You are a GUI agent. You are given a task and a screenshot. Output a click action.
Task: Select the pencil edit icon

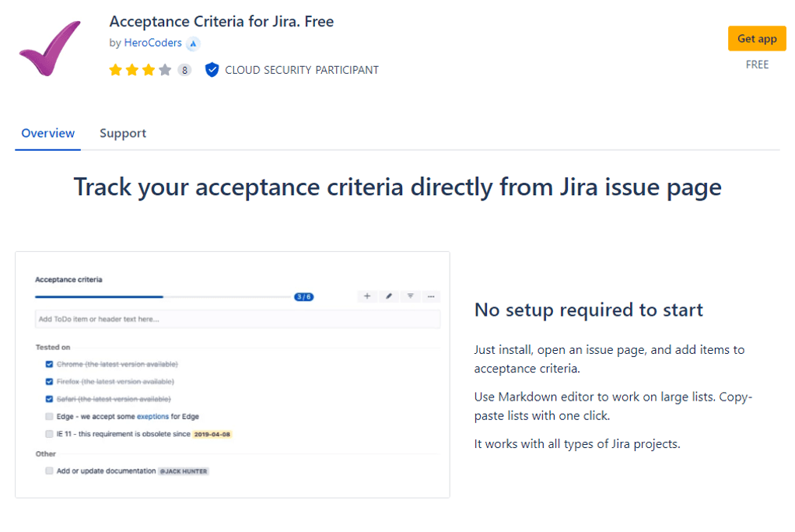tap(389, 296)
